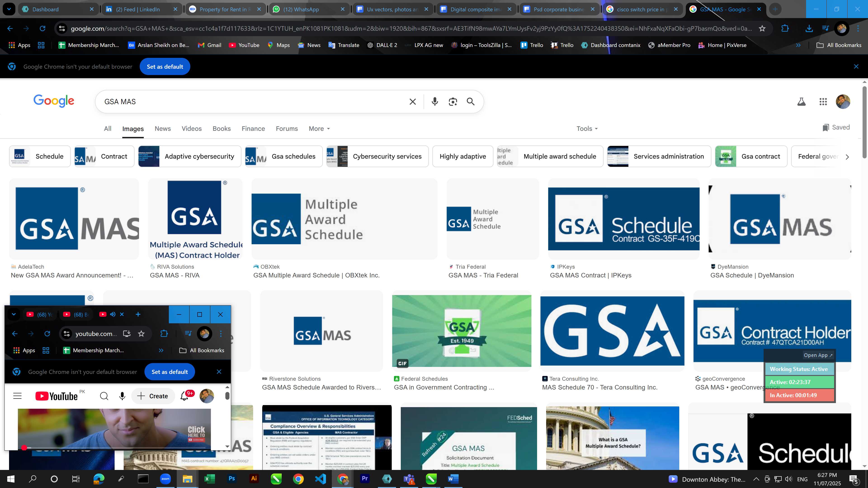The height and width of the screenshot is (488, 868).
Task: Reload the Google search page
Action: (42, 29)
